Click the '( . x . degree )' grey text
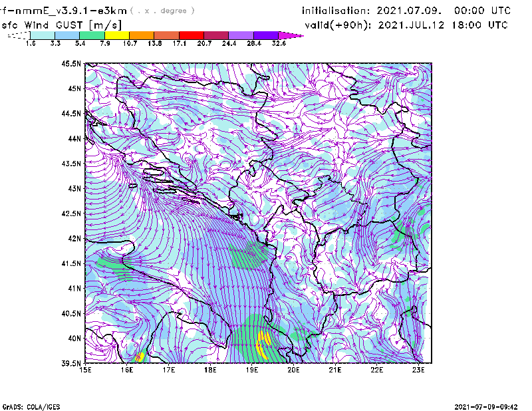The image size is (532, 411). [x=162, y=11]
